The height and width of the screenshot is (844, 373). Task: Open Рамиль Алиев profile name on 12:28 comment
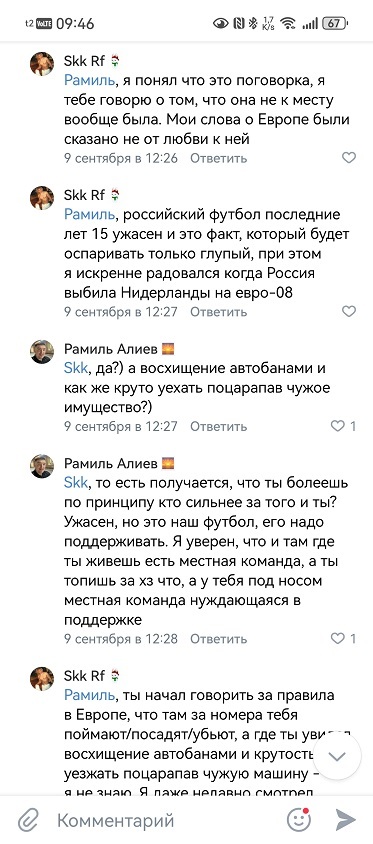tap(111, 463)
